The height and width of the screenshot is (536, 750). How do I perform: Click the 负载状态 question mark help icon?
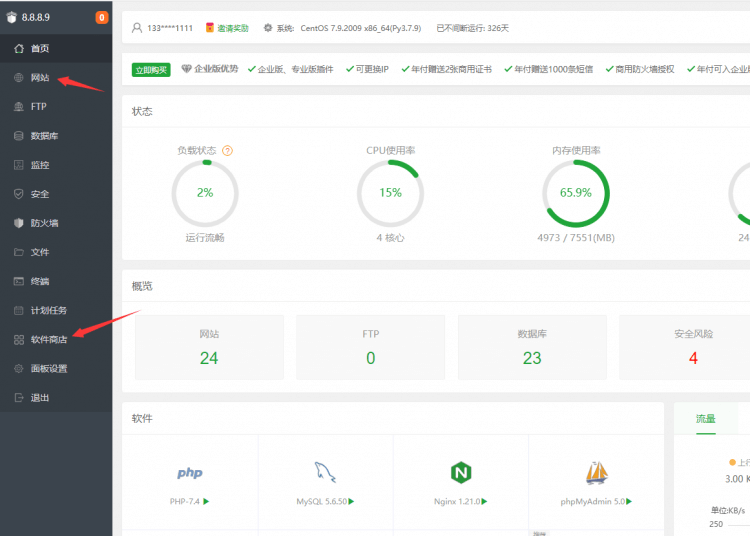tap(227, 151)
